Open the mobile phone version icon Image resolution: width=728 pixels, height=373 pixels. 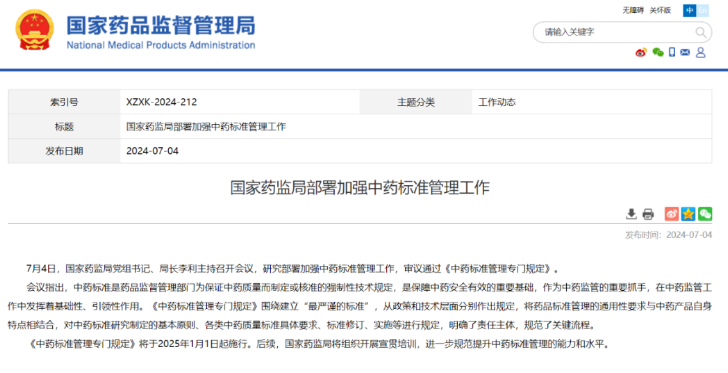[x=672, y=52]
